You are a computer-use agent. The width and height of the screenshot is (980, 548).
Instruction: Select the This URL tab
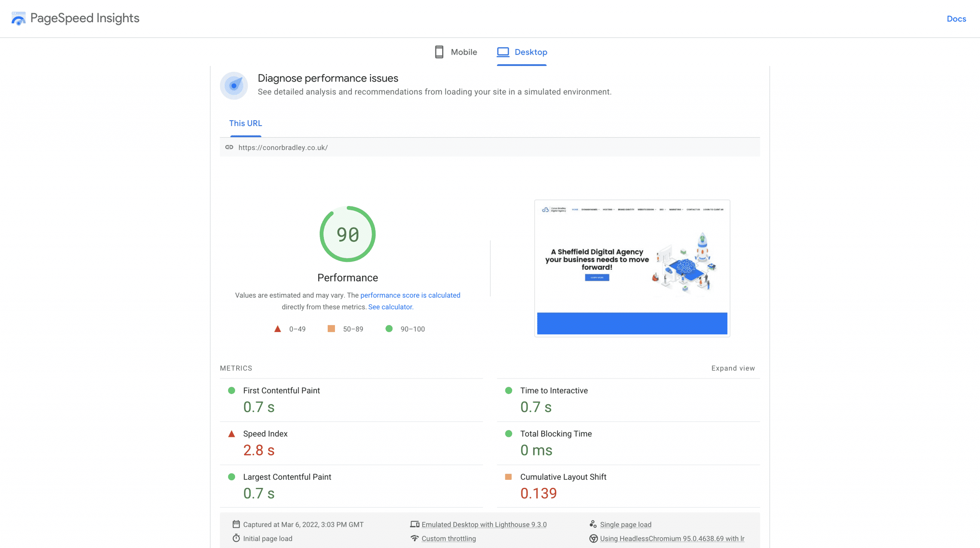click(245, 123)
